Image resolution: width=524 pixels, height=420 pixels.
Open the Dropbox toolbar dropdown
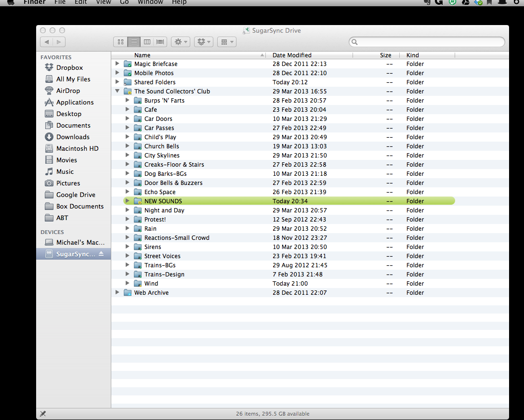pyautogui.click(x=203, y=42)
